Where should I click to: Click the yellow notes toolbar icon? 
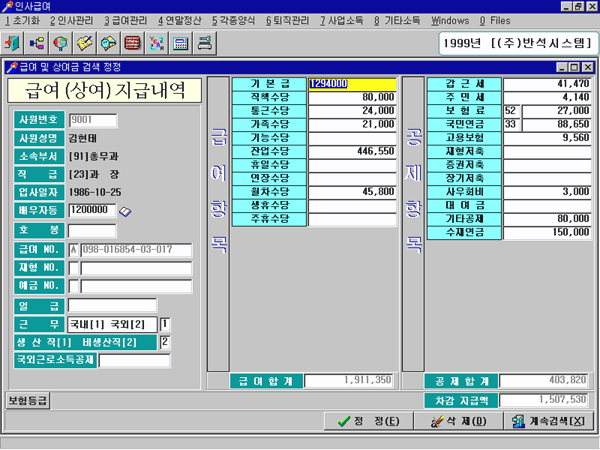(85, 44)
